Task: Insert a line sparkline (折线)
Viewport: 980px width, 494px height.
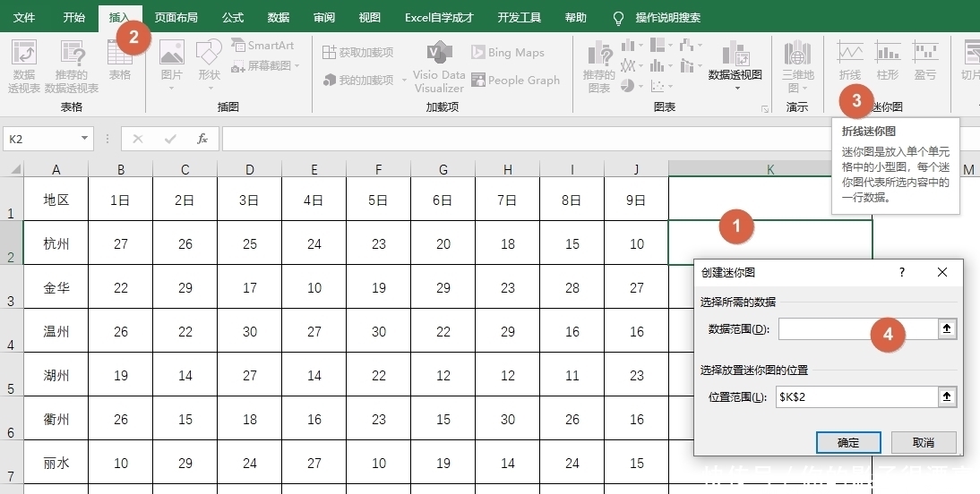Action: point(850,61)
